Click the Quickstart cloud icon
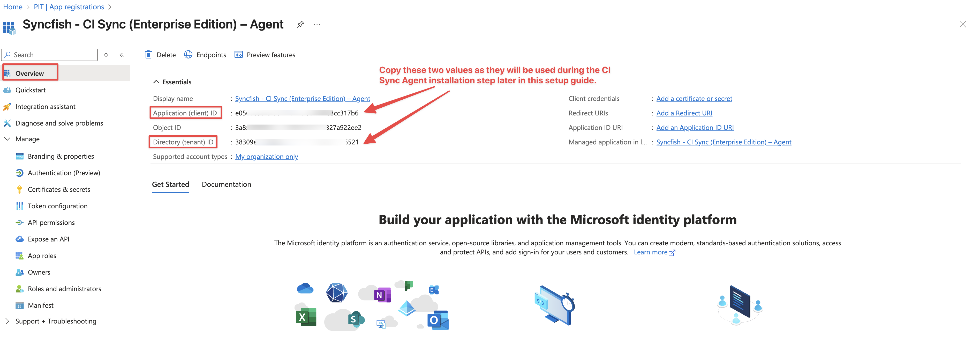The height and width of the screenshot is (338, 980). (x=7, y=90)
